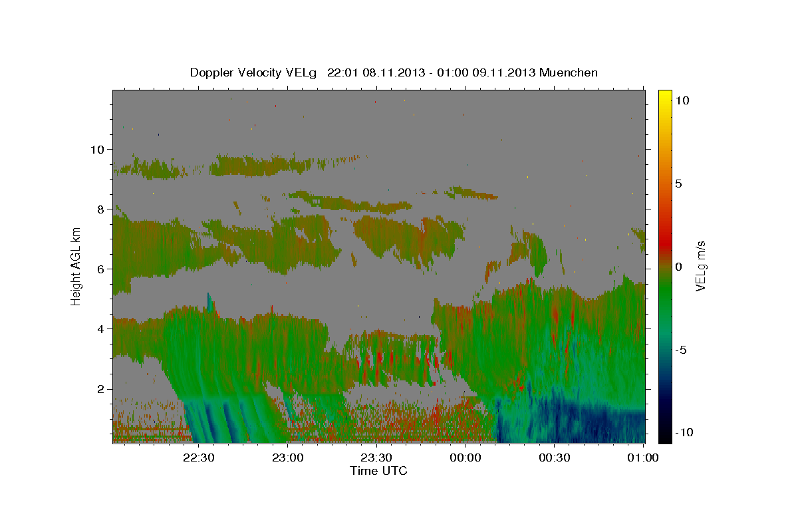The width and height of the screenshot is (798, 532).
Task: Click the '22:30' time tick label
Action: tap(199, 458)
